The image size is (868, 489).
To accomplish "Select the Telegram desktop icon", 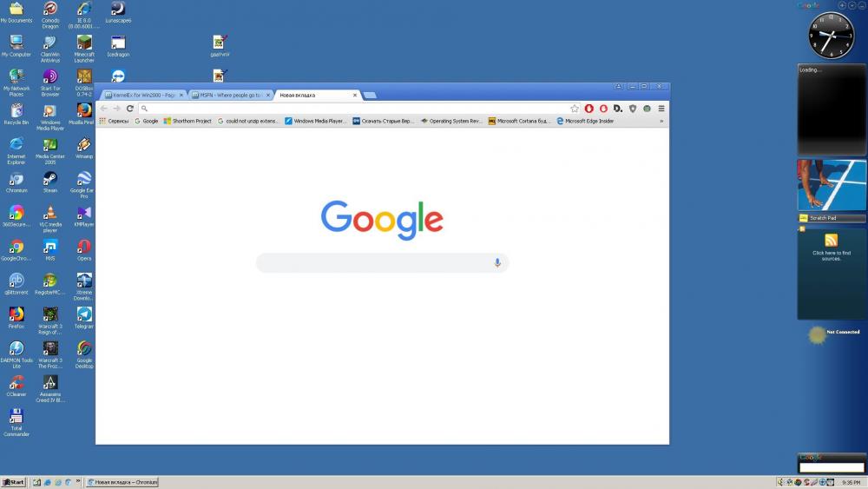I will [x=84, y=318].
